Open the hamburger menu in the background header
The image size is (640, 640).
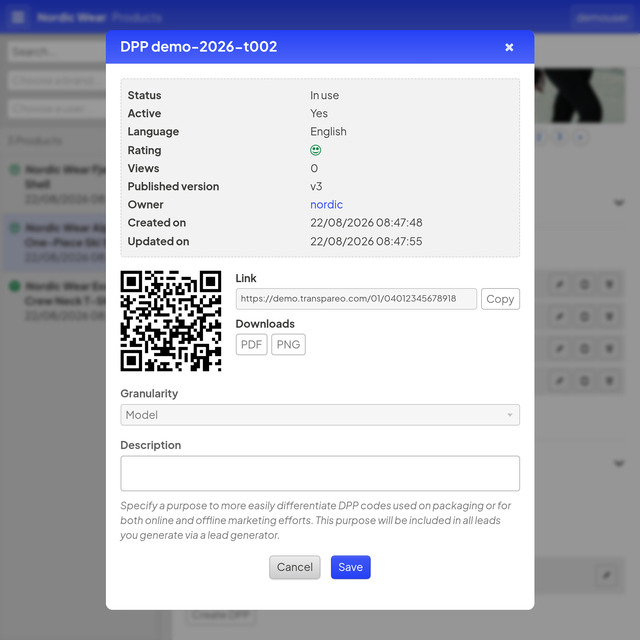18,17
